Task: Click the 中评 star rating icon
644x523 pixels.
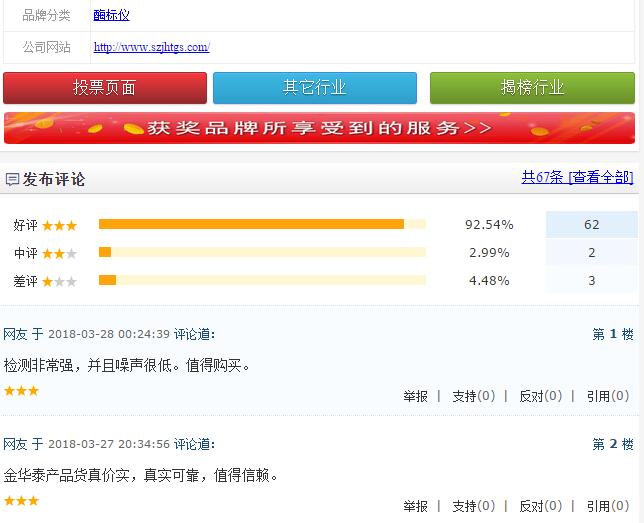Action: (59, 253)
